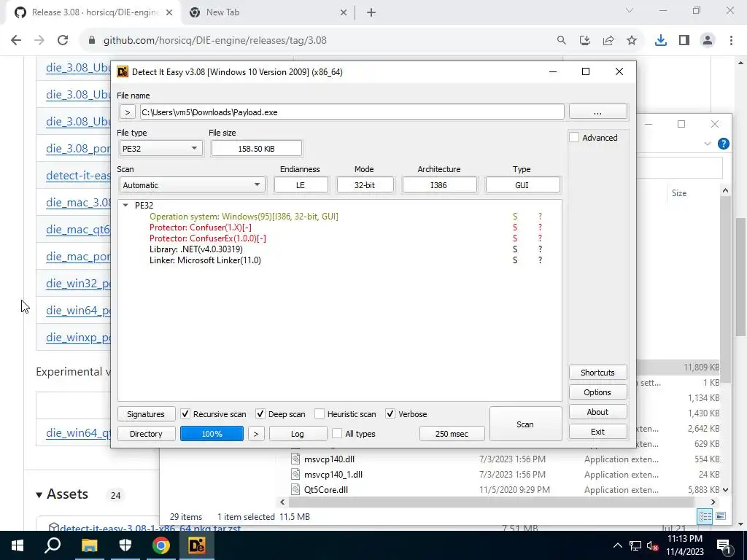The height and width of the screenshot is (560, 747).
Task: Click the search magnifier icon in address bar
Action: tap(562, 41)
